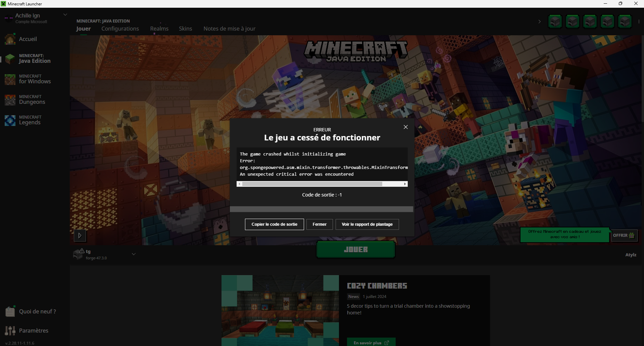The image size is (644, 346).
Task: Follow the En savoir plus link
Action: point(371,342)
